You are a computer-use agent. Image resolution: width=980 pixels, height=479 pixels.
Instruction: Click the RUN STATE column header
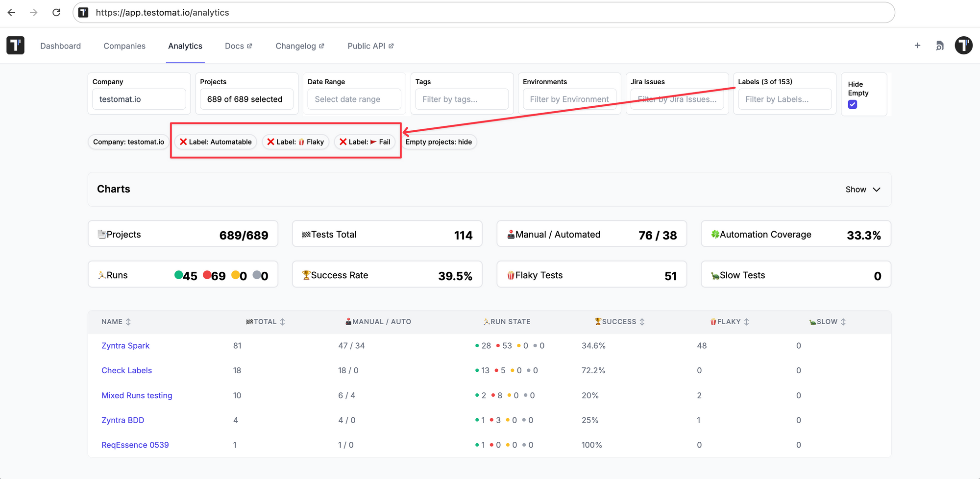coord(507,322)
